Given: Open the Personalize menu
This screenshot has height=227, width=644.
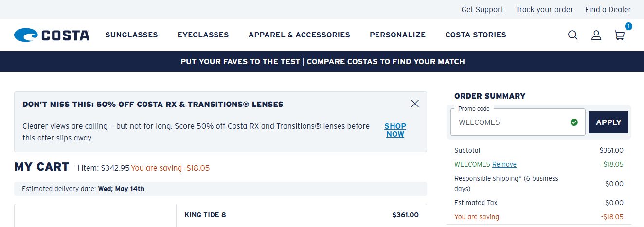Looking at the screenshot, I should 398,35.
